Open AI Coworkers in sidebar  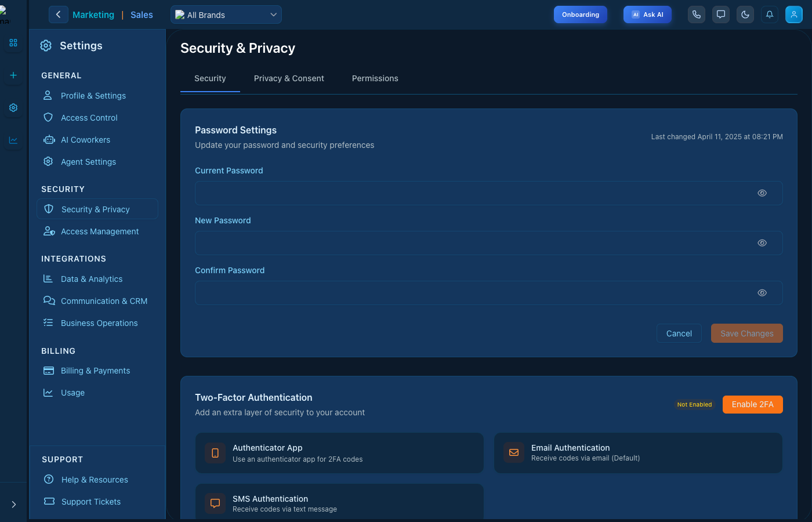97,140
